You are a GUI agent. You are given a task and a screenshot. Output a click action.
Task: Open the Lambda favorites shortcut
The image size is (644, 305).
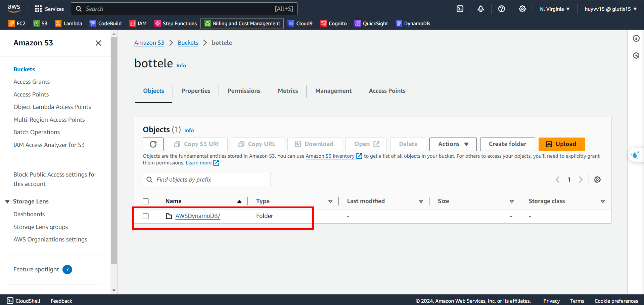pos(68,24)
